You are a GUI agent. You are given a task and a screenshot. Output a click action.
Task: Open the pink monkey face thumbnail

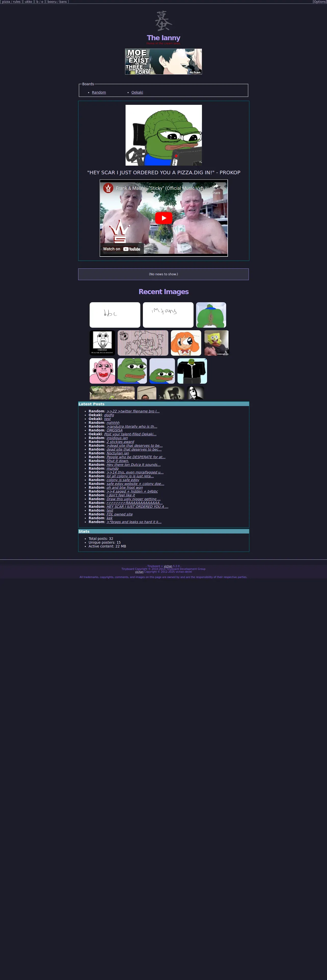click(x=102, y=371)
